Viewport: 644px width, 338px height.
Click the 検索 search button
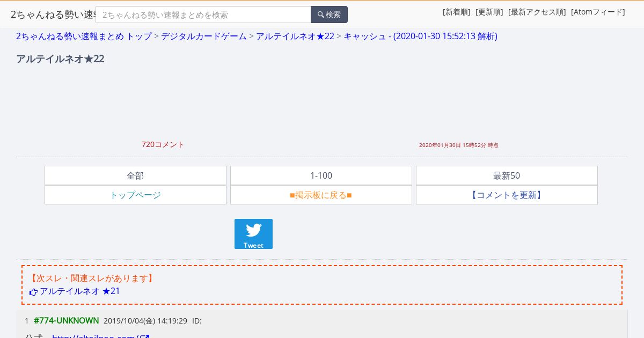(x=329, y=14)
